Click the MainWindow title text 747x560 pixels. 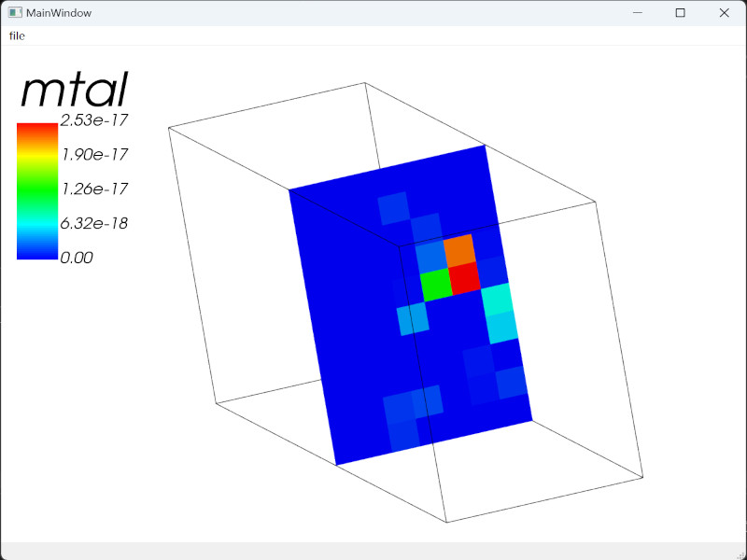[x=59, y=13]
